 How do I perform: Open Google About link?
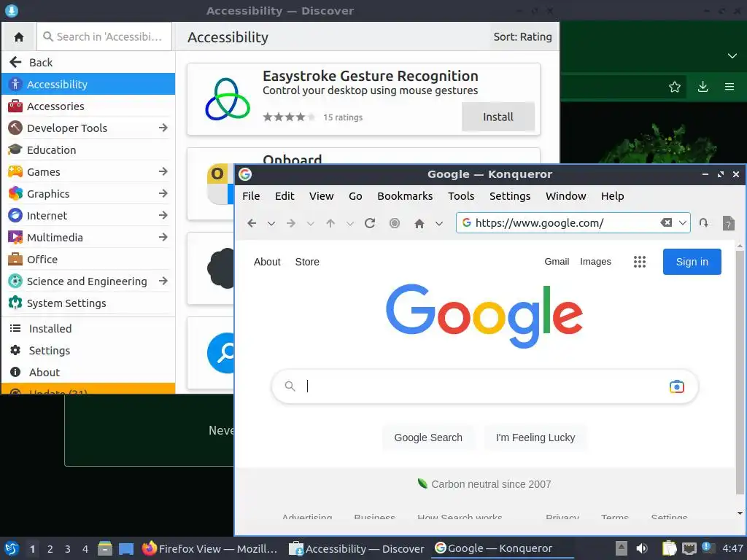coord(267,262)
